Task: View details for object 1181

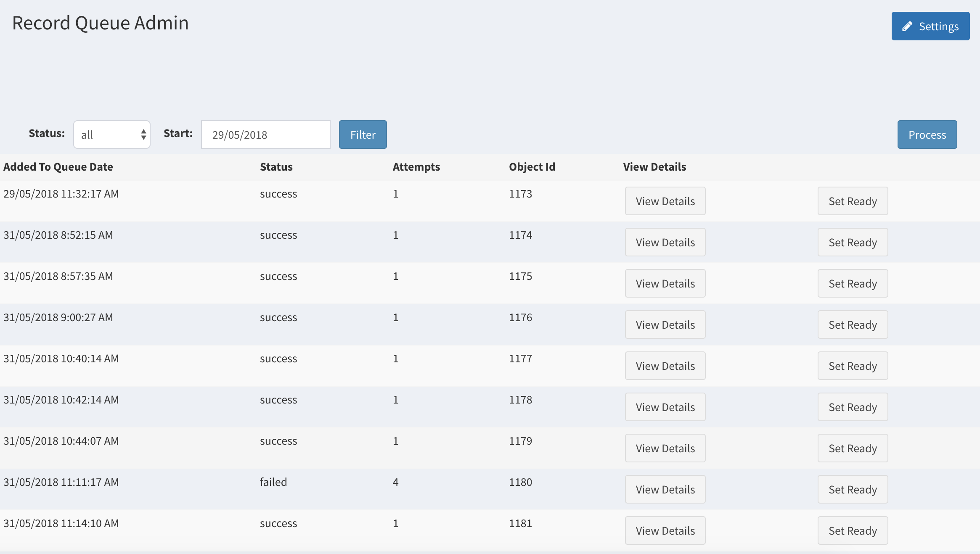Action: point(665,530)
